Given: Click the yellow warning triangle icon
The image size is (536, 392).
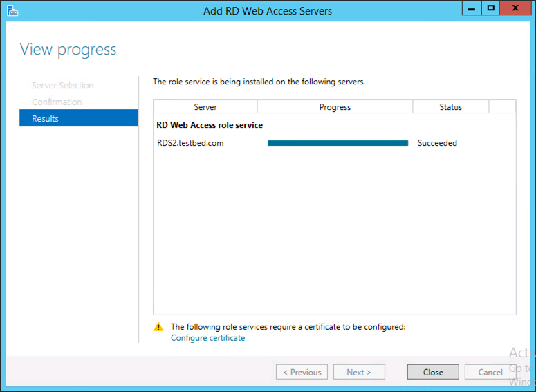Looking at the screenshot, I should click(158, 327).
